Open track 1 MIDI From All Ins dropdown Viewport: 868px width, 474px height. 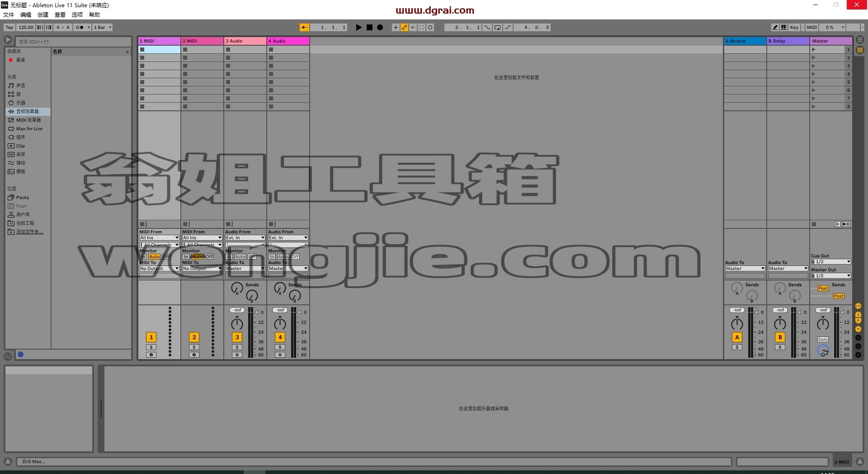tap(159, 237)
